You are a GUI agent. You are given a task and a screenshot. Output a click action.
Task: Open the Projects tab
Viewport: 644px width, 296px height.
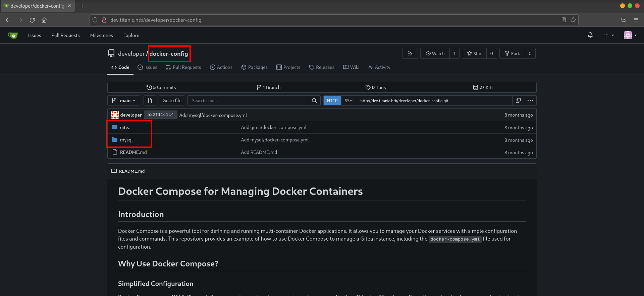coord(288,67)
